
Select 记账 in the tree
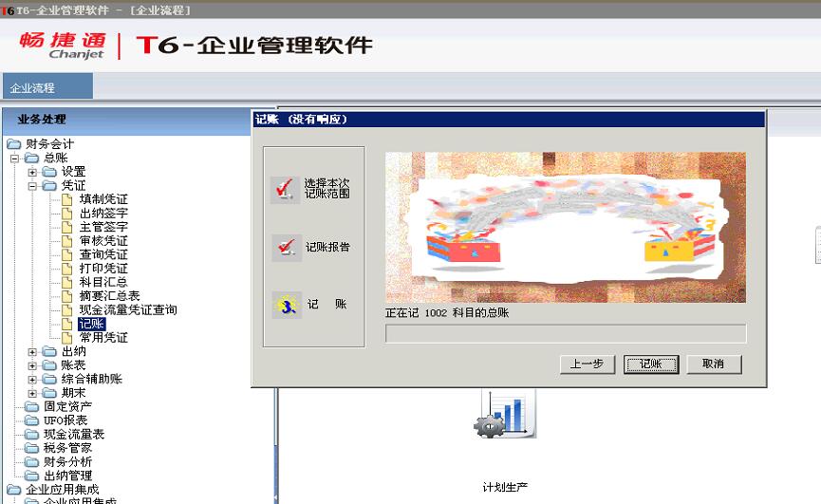[x=92, y=324]
